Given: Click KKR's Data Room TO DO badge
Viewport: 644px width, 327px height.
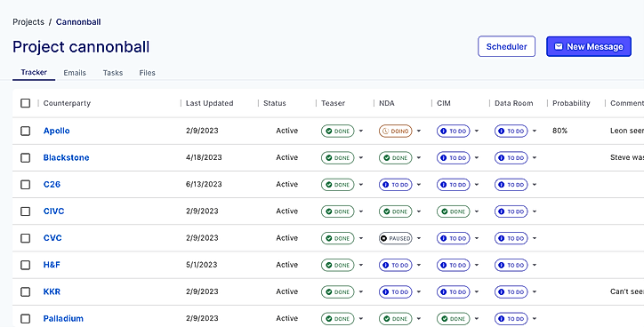Looking at the screenshot, I should coord(511,291).
